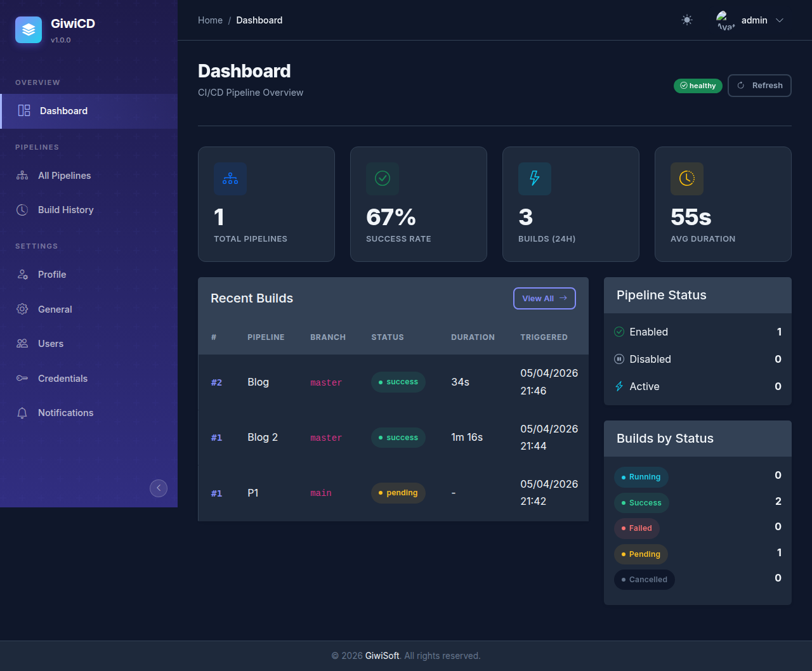The width and height of the screenshot is (812, 671).
Task: Click the Failed status pill
Action: pyautogui.click(x=636, y=528)
